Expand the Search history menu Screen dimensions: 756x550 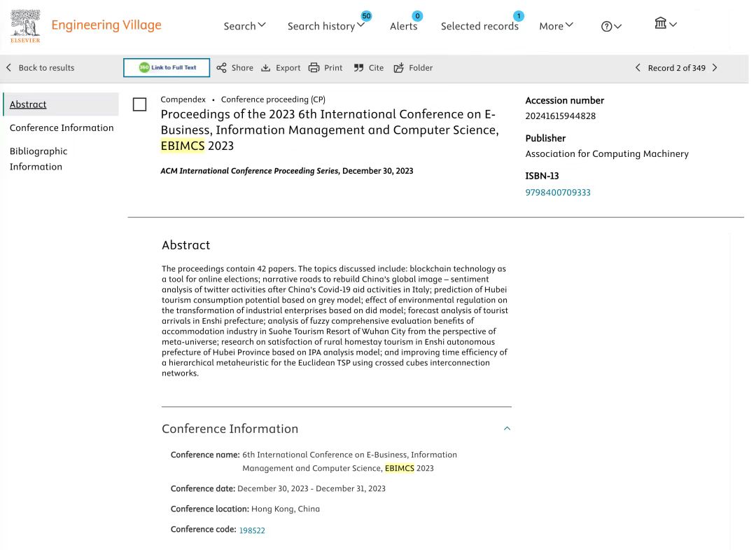click(326, 26)
